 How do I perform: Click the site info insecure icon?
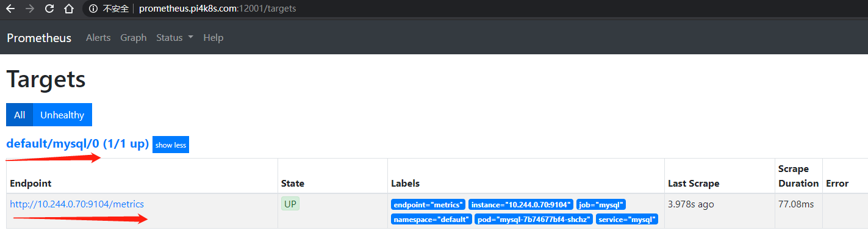(x=93, y=9)
